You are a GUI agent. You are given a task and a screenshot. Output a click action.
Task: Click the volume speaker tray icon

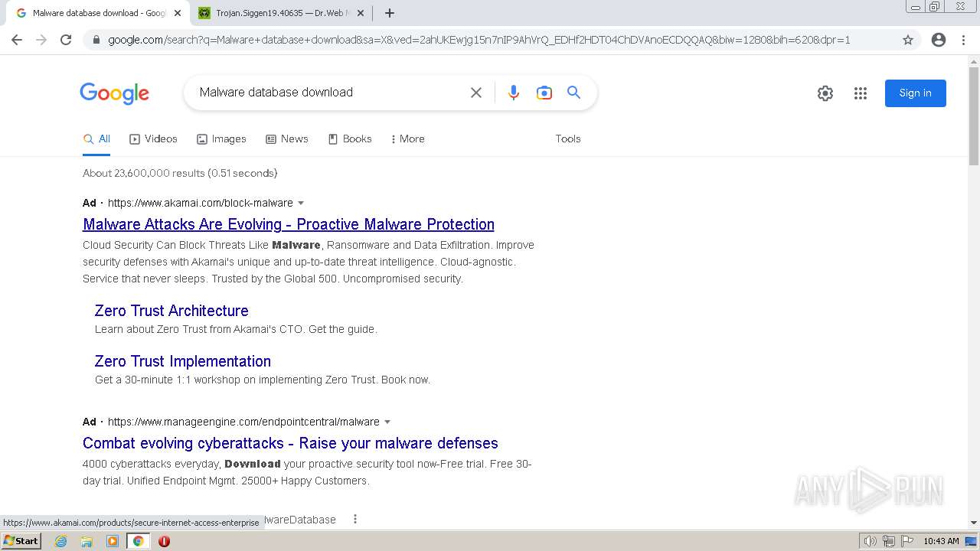pyautogui.click(x=871, y=541)
